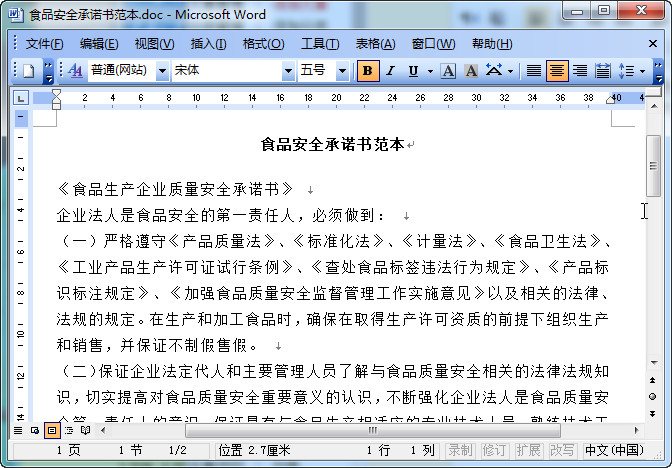Click the vertical scroll down arrow
The image size is (672, 468).
[x=654, y=363]
